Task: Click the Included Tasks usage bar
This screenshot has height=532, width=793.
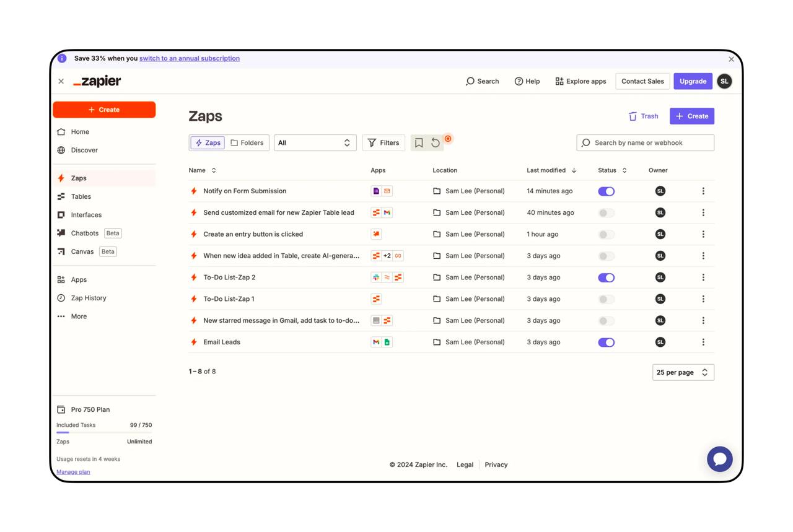Action: [104, 432]
